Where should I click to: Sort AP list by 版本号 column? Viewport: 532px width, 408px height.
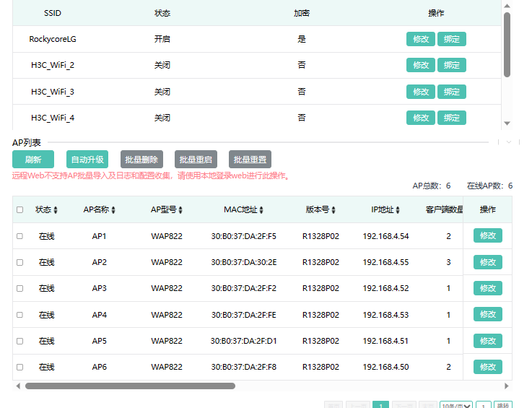(333, 210)
